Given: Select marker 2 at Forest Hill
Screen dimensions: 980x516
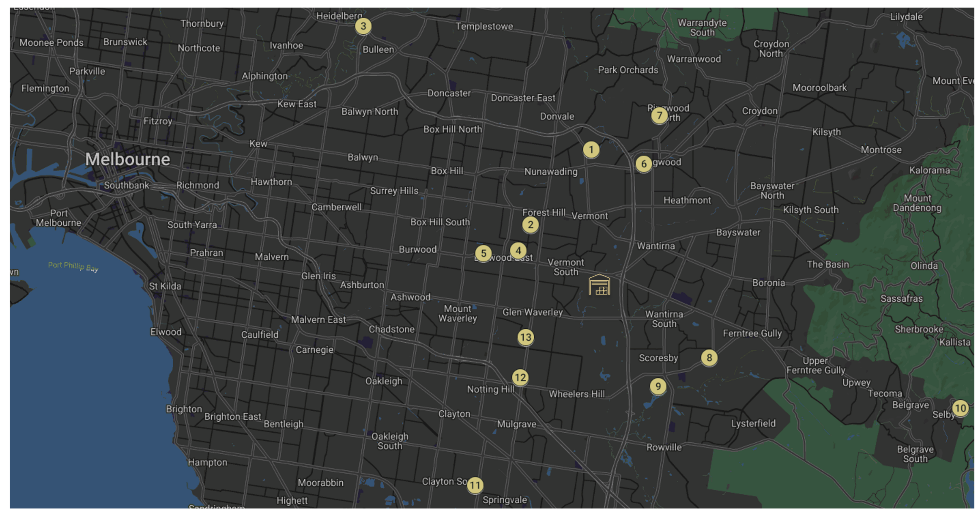Looking at the screenshot, I should pyautogui.click(x=530, y=224).
